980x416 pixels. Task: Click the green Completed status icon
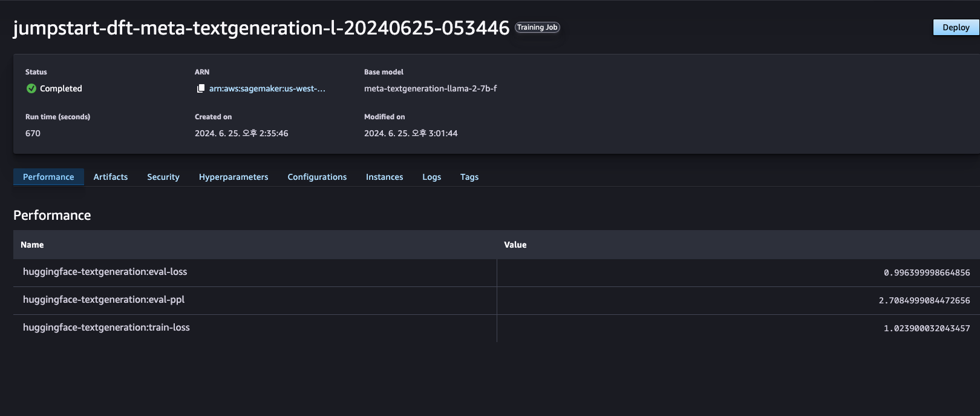pos(31,88)
